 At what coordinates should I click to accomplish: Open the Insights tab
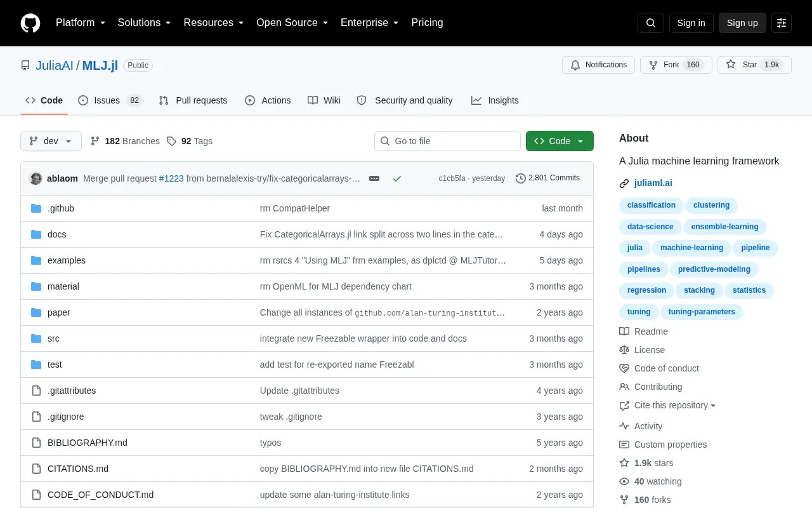click(495, 100)
